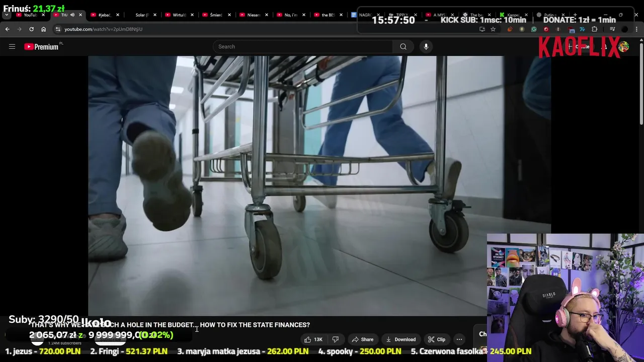Switch to the No, i'm tab
Viewport: 644px width, 362px height.
290,15
